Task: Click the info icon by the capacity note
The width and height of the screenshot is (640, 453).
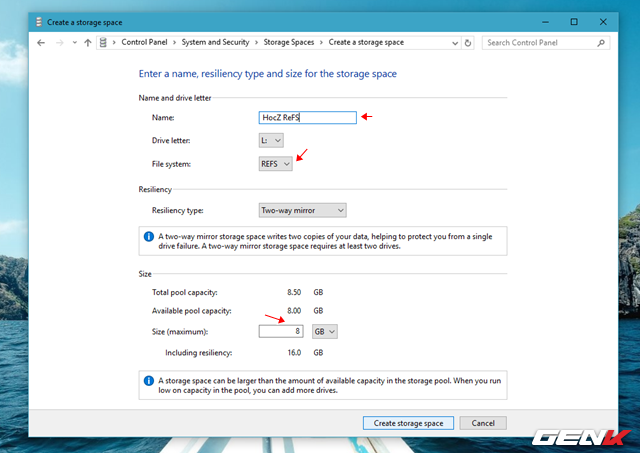Action: pos(149,381)
